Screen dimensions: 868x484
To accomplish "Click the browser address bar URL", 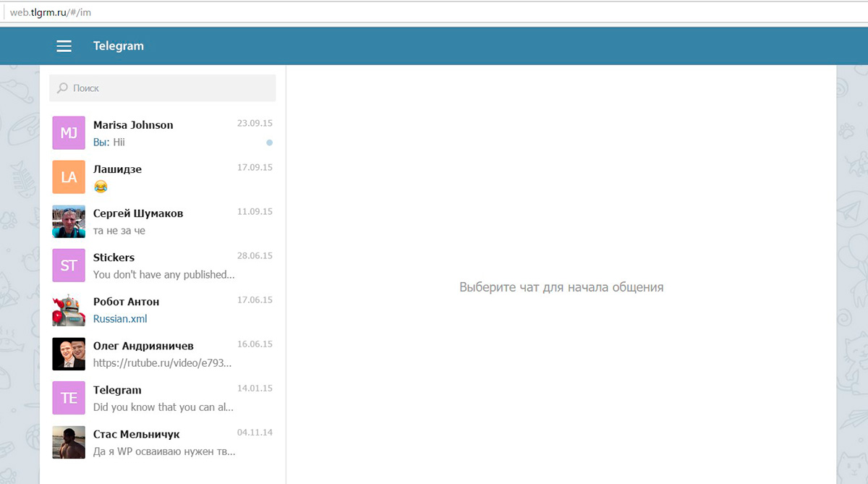I will [51, 12].
